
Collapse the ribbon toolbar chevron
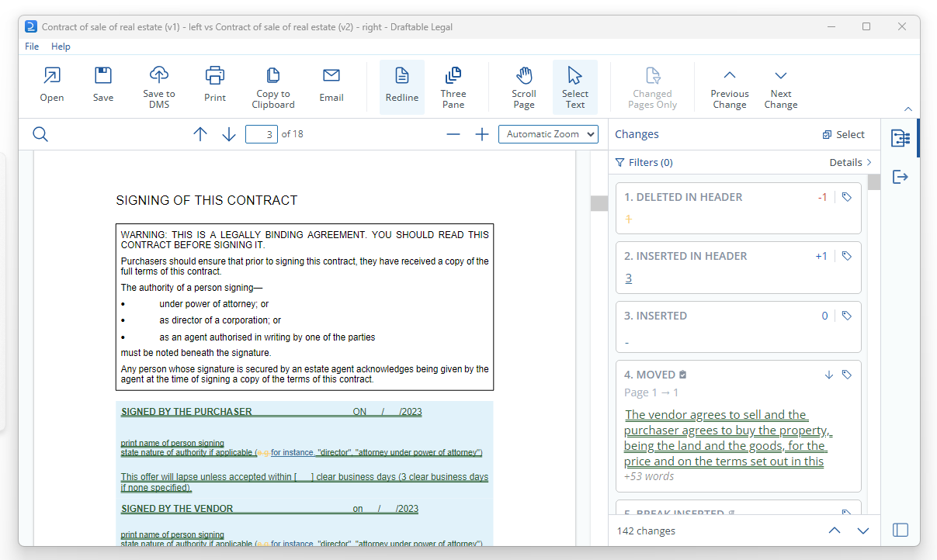point(908,109)
